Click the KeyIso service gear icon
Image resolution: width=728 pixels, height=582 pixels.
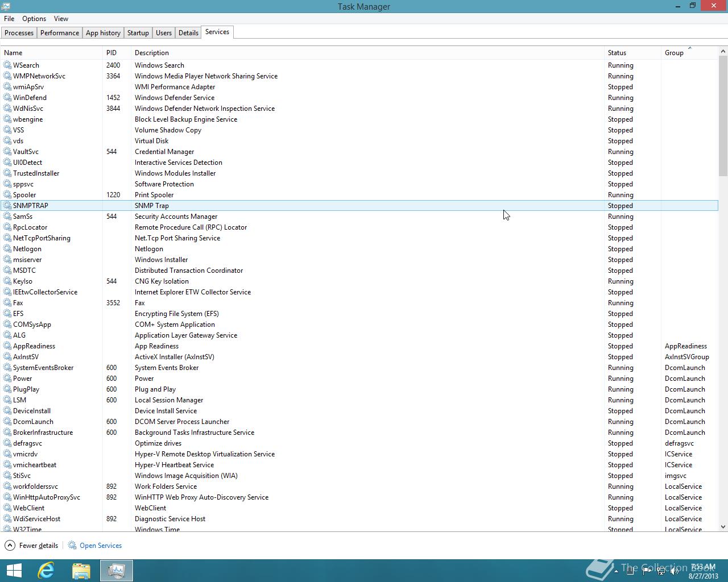tap(7, 281)
